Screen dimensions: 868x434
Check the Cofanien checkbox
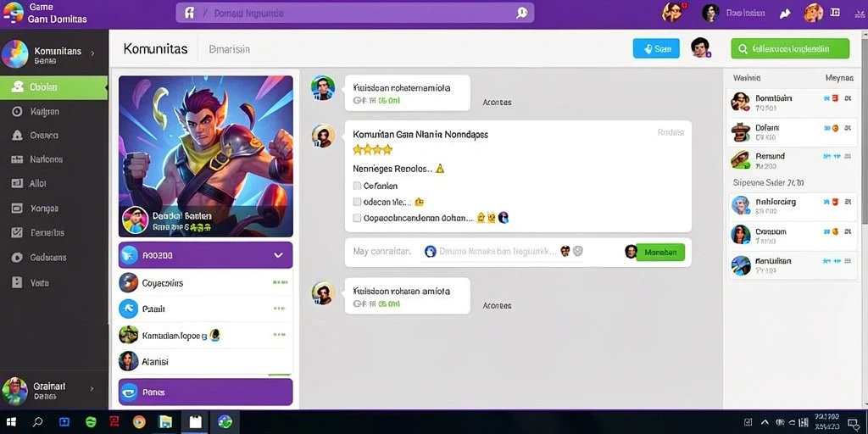[357, 186]
